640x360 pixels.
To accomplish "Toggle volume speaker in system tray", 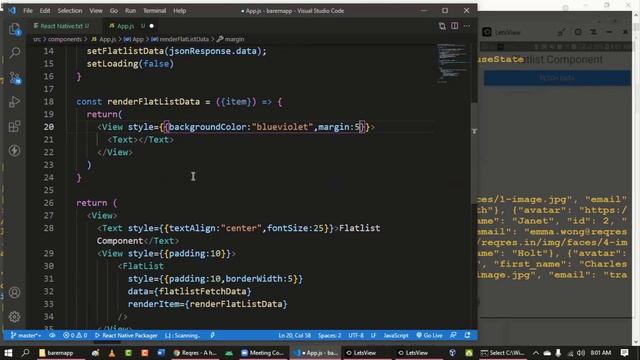I will click(581, 353).
